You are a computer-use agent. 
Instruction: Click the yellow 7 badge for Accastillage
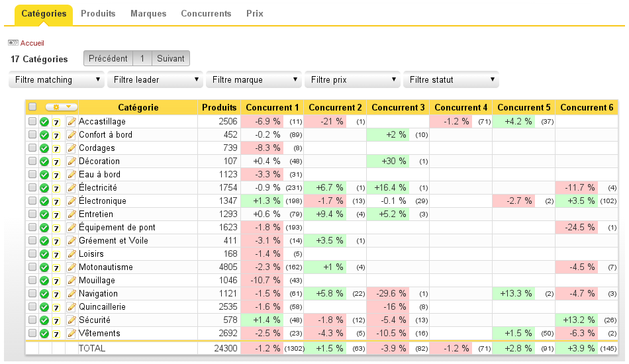click(56, 122)
